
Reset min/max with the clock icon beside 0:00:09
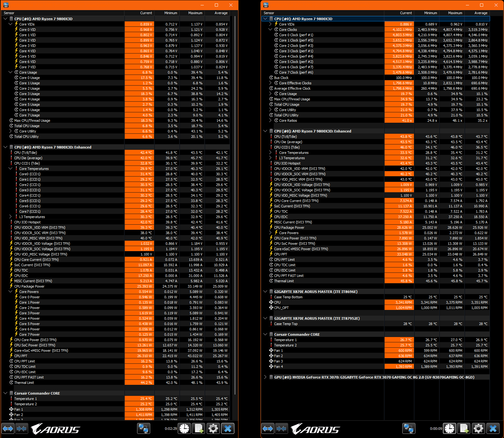[x=450, y=429]
